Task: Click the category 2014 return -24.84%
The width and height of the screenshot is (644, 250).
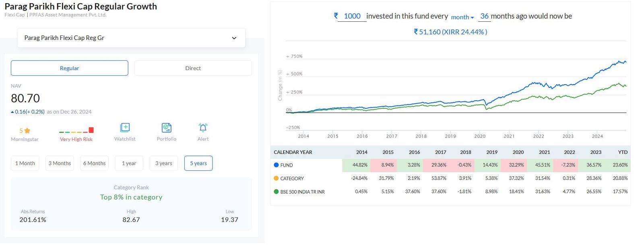Action: click(359, 178)
